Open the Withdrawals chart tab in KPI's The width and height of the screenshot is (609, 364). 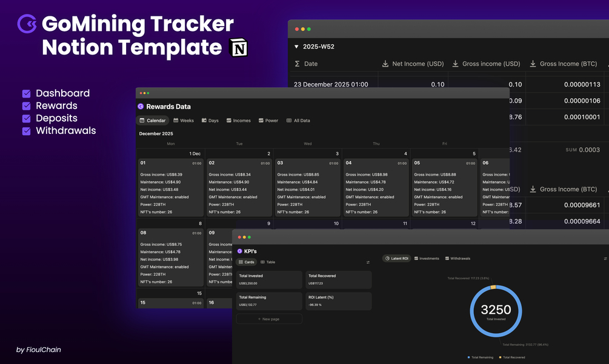(458, 258)
